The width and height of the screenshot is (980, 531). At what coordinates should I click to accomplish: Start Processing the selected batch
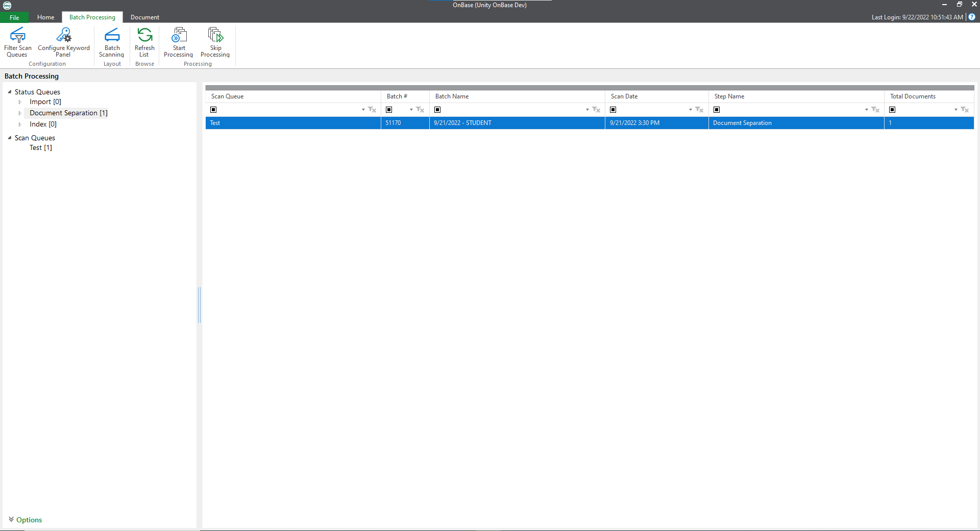tap(178, 42)
